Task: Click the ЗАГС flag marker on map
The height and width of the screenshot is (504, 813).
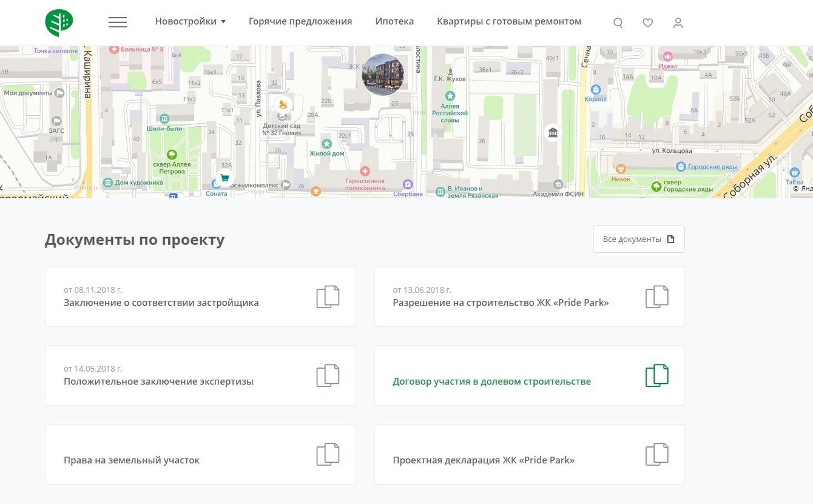Action: [57, 121]
